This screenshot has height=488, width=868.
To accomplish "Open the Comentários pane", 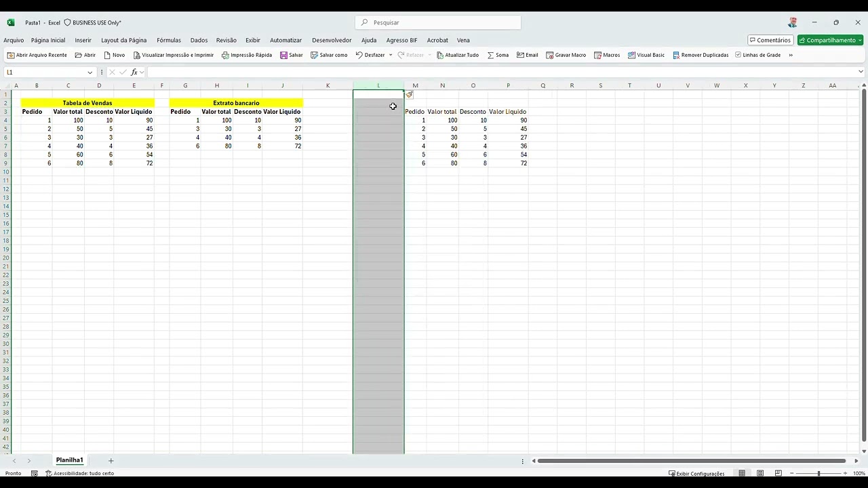I will pos(770,40).
